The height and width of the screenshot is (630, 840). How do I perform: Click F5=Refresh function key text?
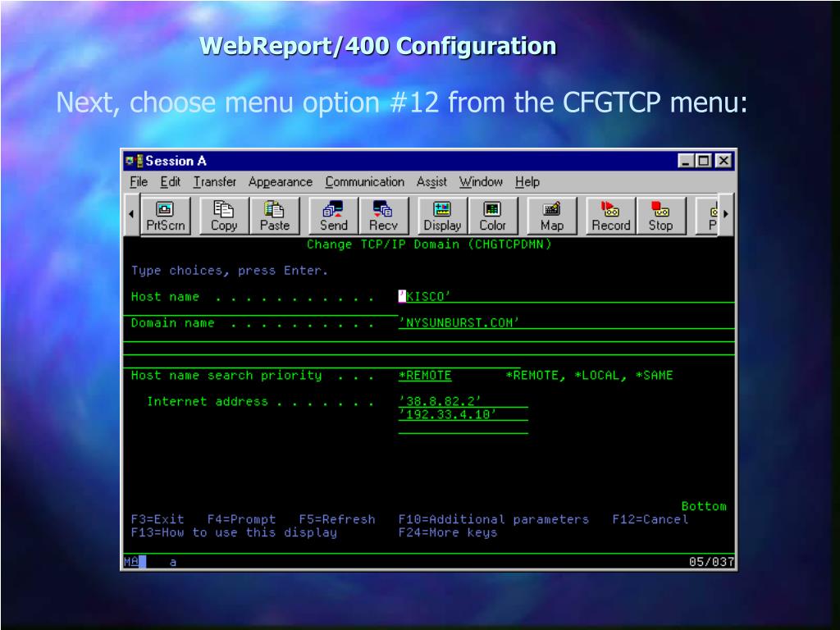click(337, 519)
